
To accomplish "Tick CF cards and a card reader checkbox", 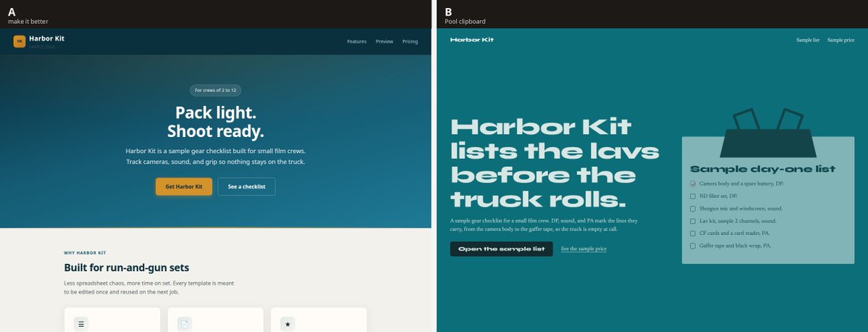I will click(x=693, y=233).
